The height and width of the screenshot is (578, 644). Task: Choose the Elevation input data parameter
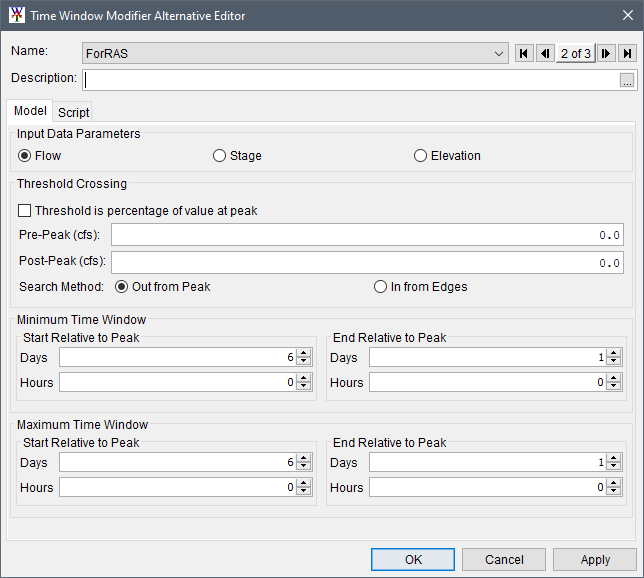coord(421,156)
